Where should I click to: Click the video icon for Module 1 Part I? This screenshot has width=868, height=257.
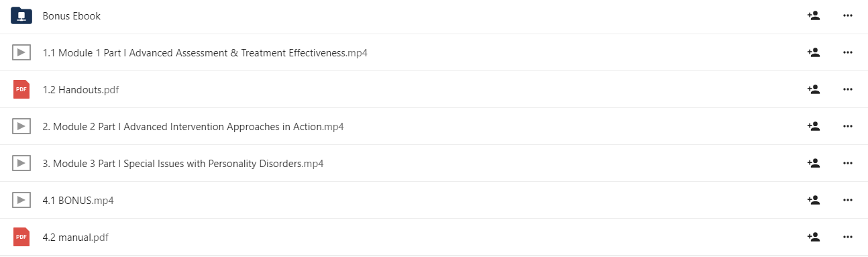coord(21,52)
